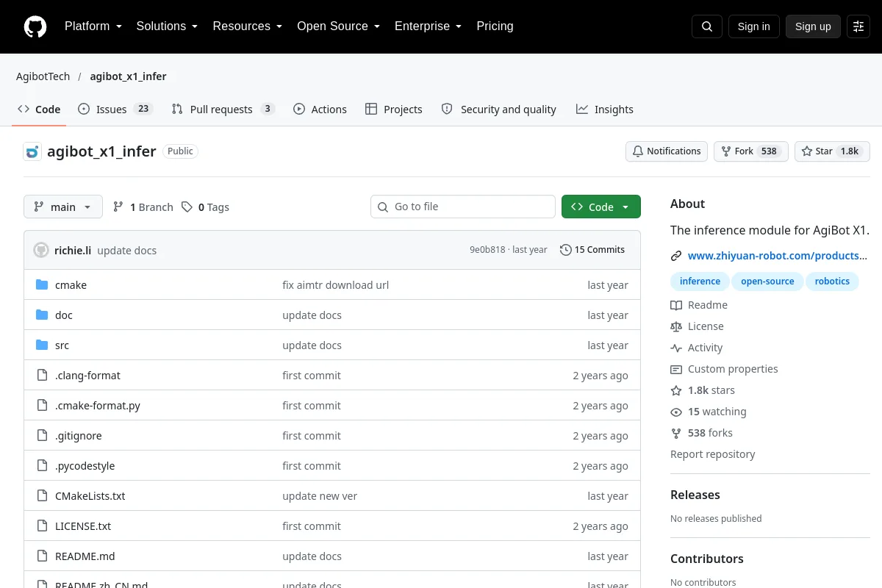Image resolution: width=882 pixels, height=588 pixels.
Task: Expand the Enterprise menu
Action: pyautogui.click(x=428, y=26)
